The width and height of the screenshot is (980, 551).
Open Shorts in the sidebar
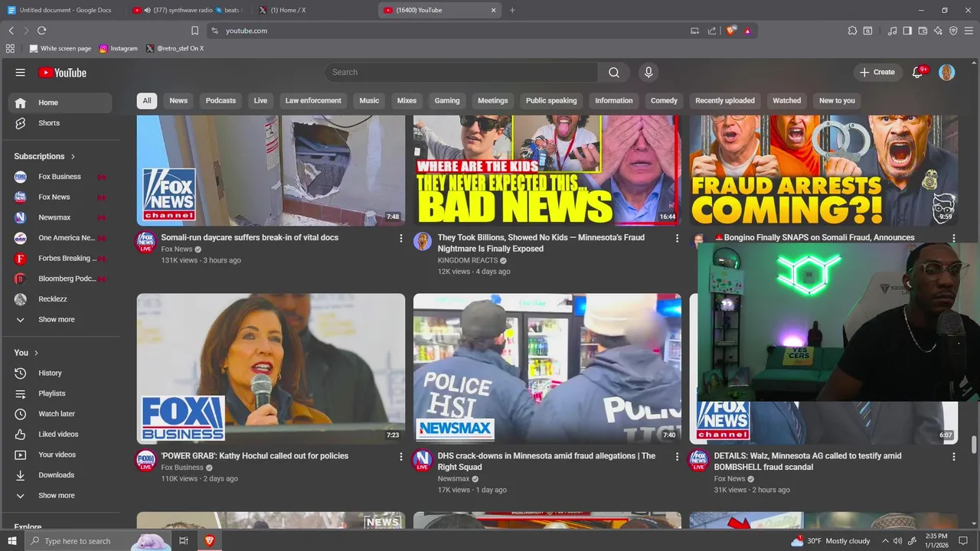60,123
